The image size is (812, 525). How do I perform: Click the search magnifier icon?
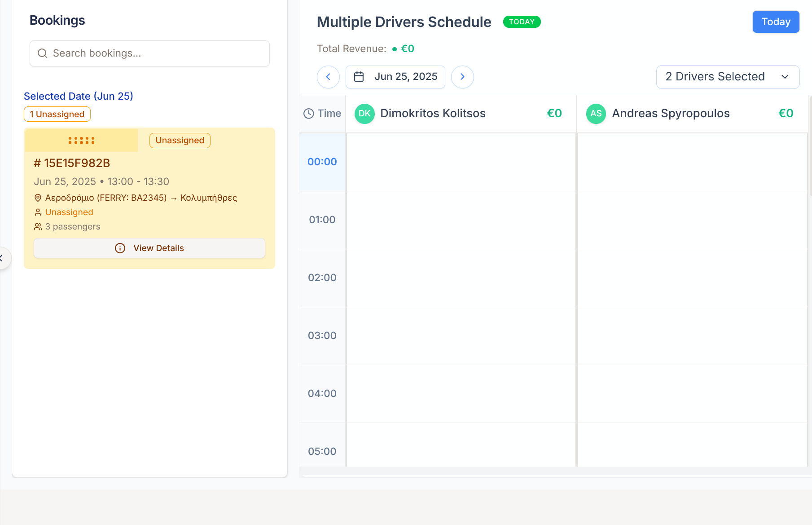tap(43, 53)
